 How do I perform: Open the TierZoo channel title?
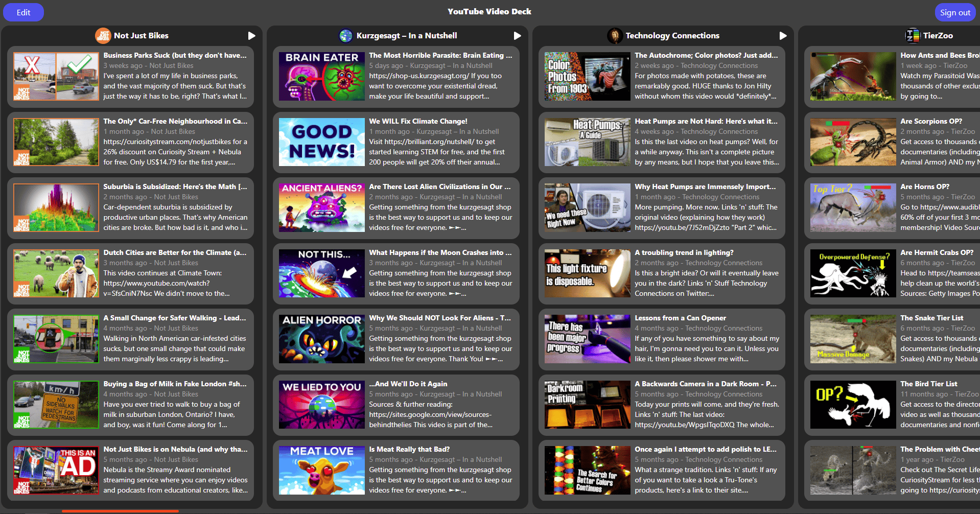pyautogui.click(x=938, y=36)
